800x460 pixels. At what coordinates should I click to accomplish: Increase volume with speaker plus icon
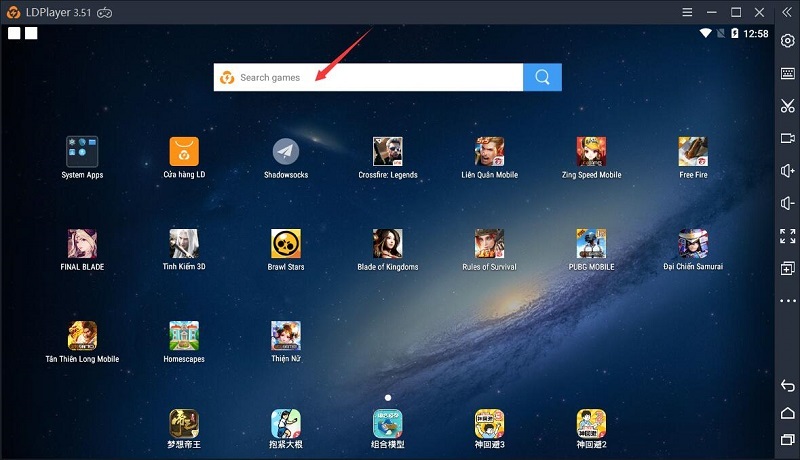787,170
